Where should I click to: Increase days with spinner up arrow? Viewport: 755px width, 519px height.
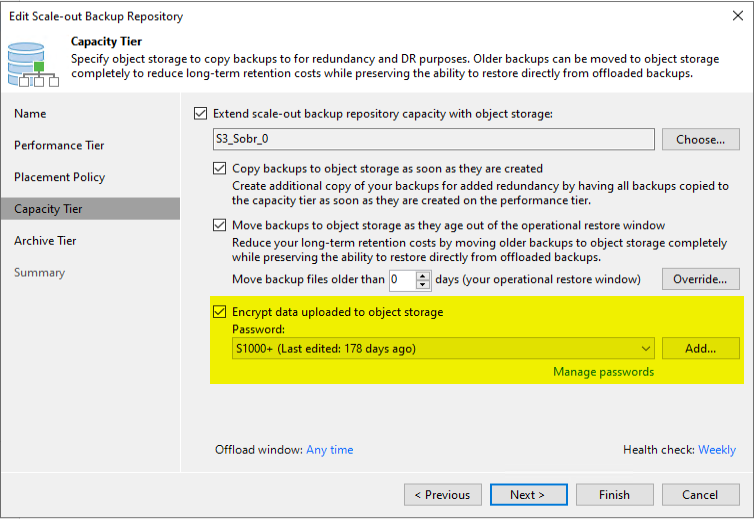pos(423,275)
